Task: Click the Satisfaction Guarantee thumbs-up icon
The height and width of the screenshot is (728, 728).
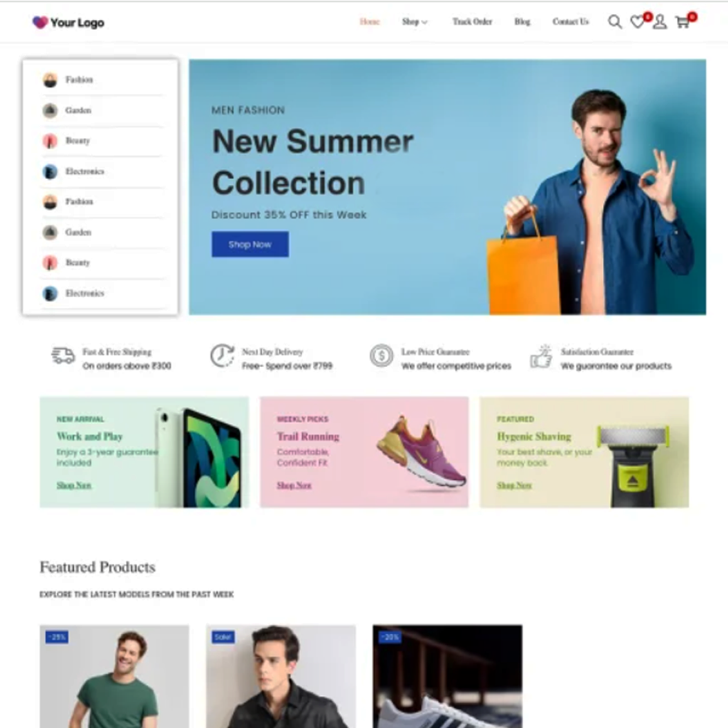Action: 541,357
